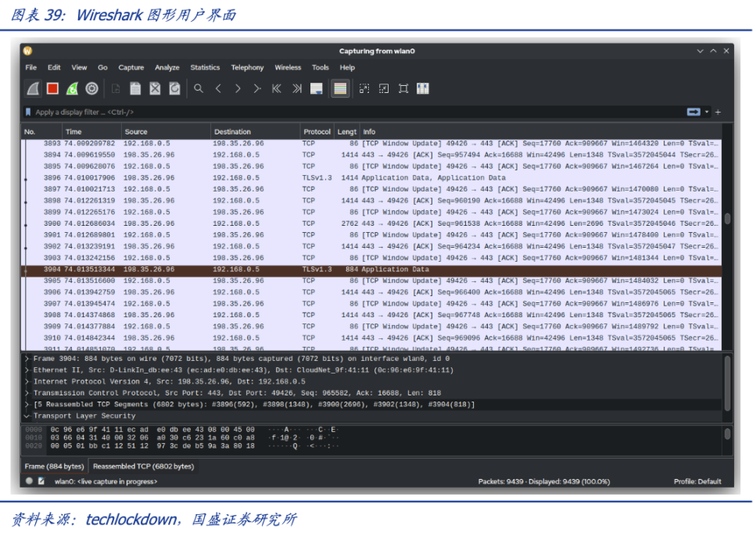The height and width of the screenshot is (536, 756).
Task: Toggle packet list colorization
Action: [x=339, y=89]
